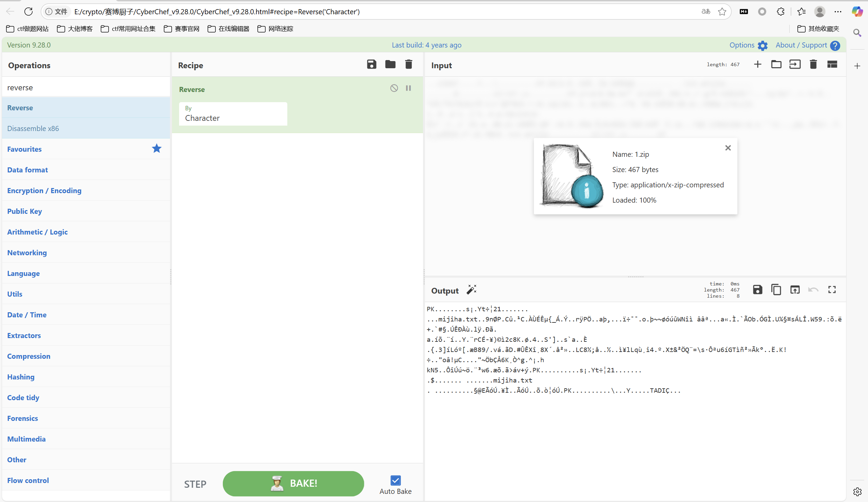
Task: Move output to input
Action: tap(795, 290)
